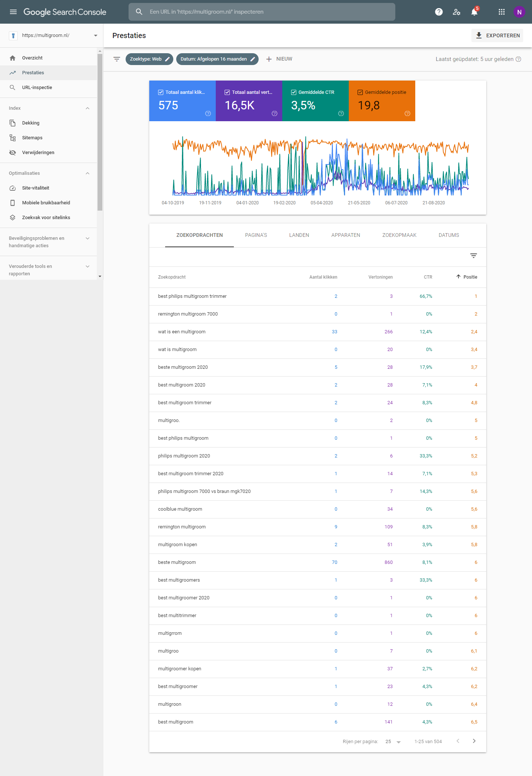Image resolution: width=532 pixels, height=776 pixels.
Task: Go to Overzicht page
Action: 48,58
